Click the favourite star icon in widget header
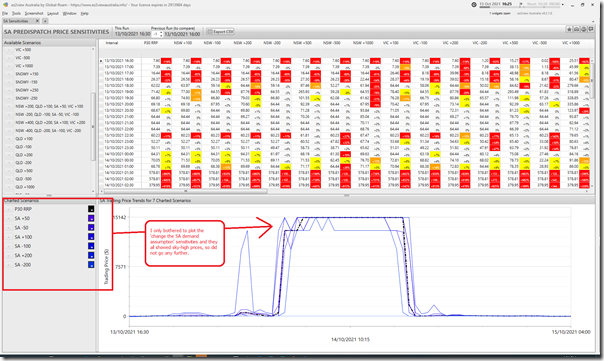Screen dimensions: 604x361 tap(569, 30)
